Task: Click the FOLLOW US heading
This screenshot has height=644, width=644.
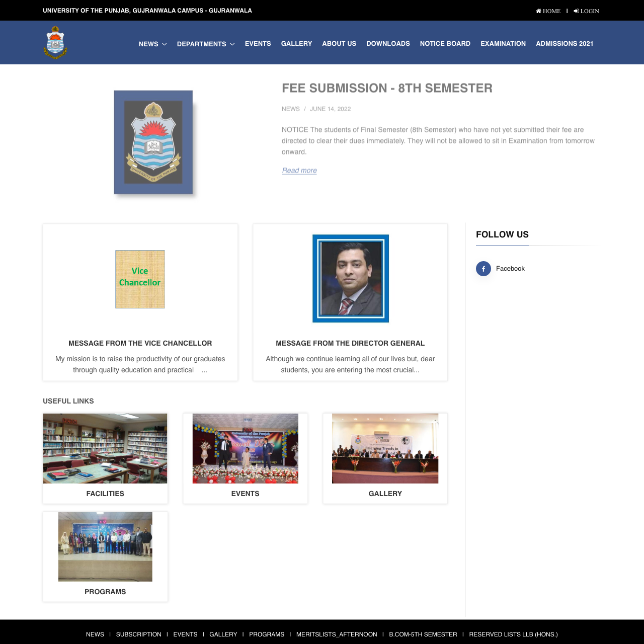Action: pyautogui.click(x=502, y=234)
